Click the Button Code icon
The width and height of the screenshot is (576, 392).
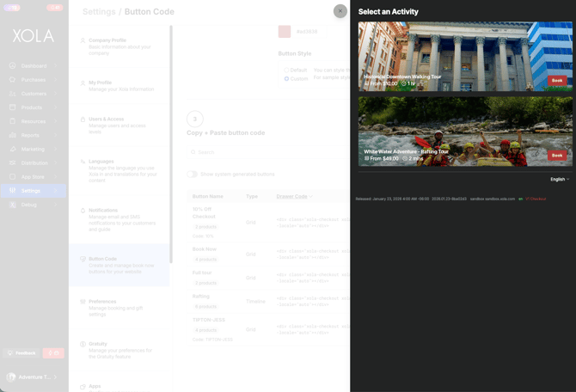point(83,259)
